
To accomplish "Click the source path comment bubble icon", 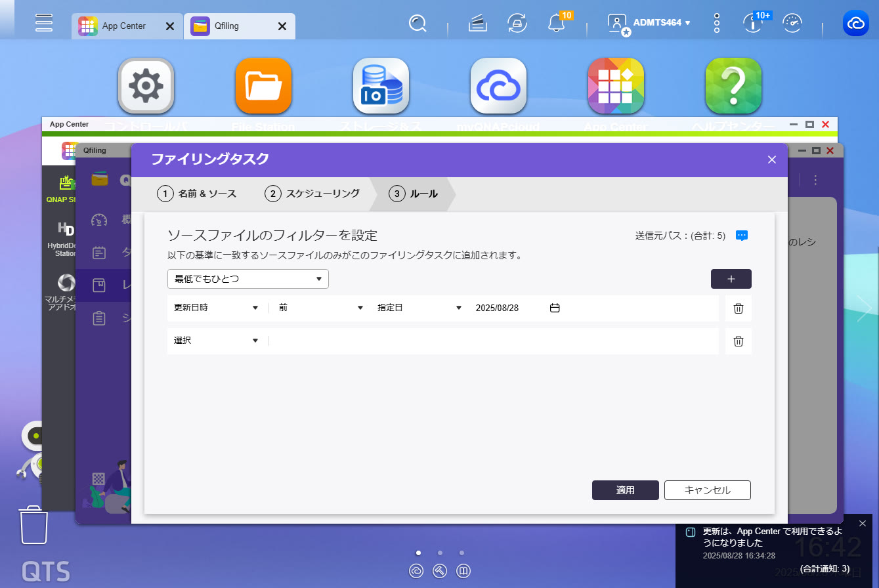I will 742,236.
